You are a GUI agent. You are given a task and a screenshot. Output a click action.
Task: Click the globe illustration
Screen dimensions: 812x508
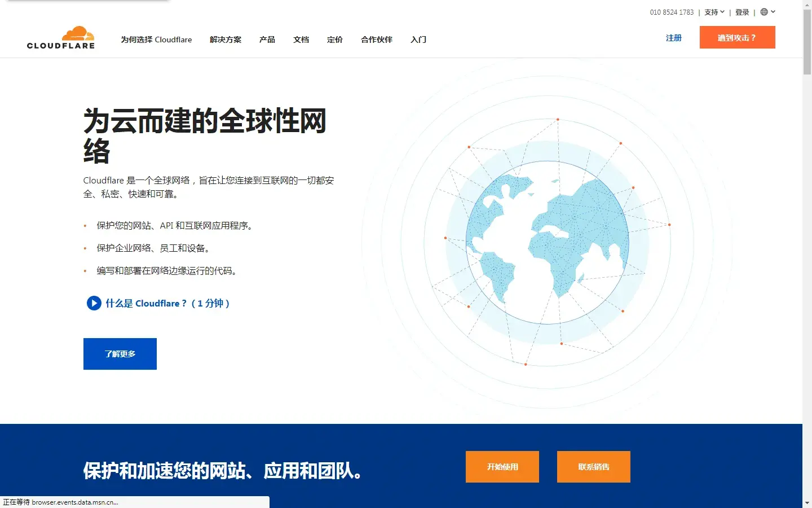pos(548,243)
